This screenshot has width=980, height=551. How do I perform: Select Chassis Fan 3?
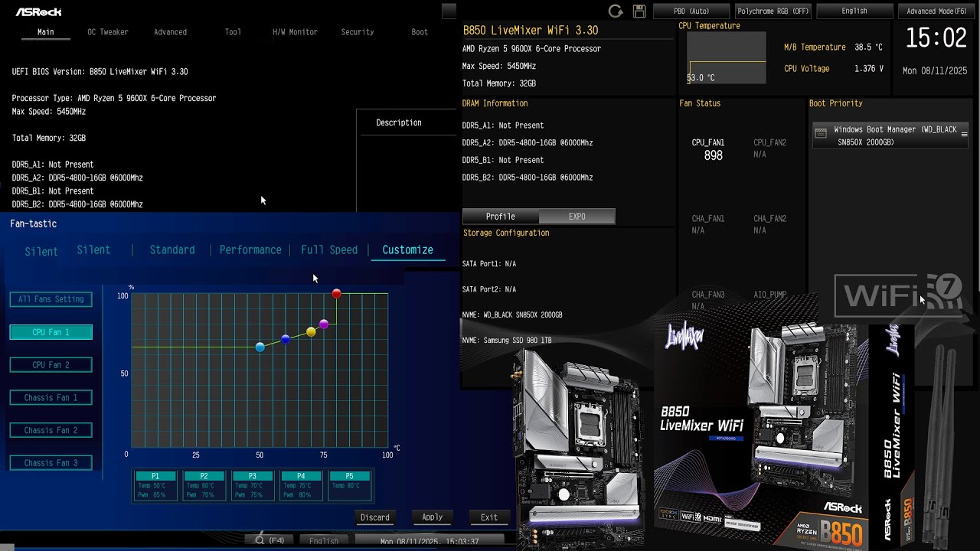point(51,463)
